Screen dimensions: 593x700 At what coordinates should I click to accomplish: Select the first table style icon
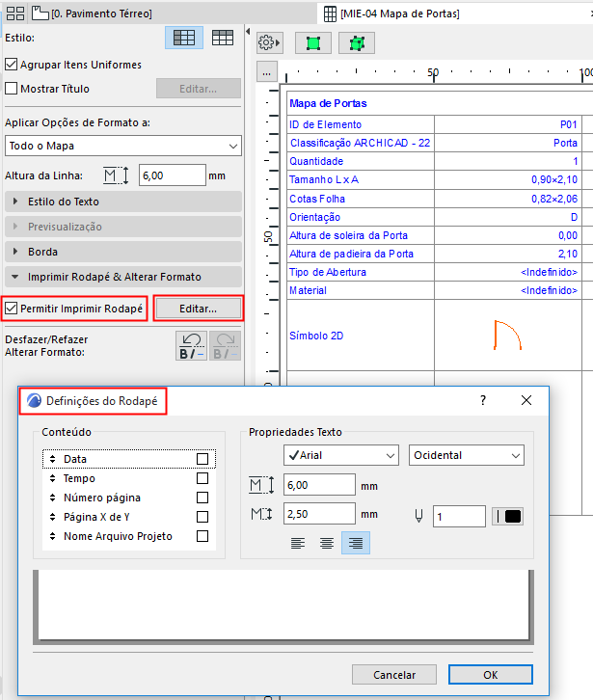[184, 38]
